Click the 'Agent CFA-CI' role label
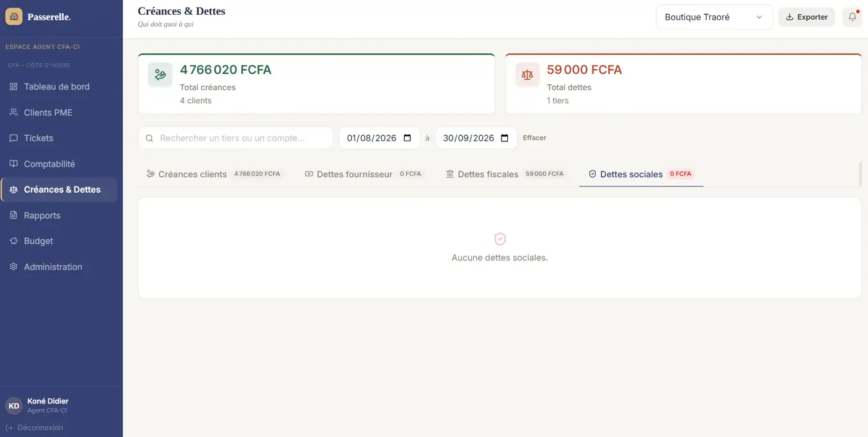The width and height of the screenshot is (868, 437). click(x=47, y=410)
